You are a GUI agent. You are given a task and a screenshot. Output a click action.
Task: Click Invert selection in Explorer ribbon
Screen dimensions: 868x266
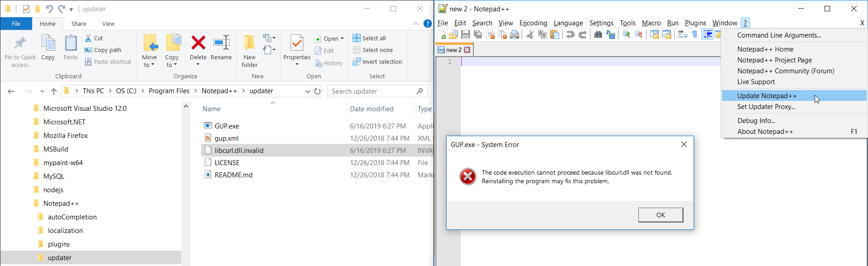pyautogui.click(x=377, y=62)
